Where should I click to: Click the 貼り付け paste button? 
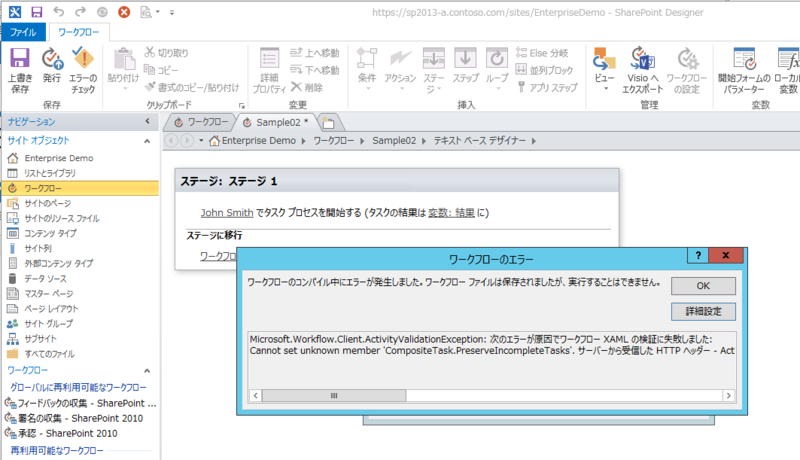pyautogui.click(x=123, y=69)
